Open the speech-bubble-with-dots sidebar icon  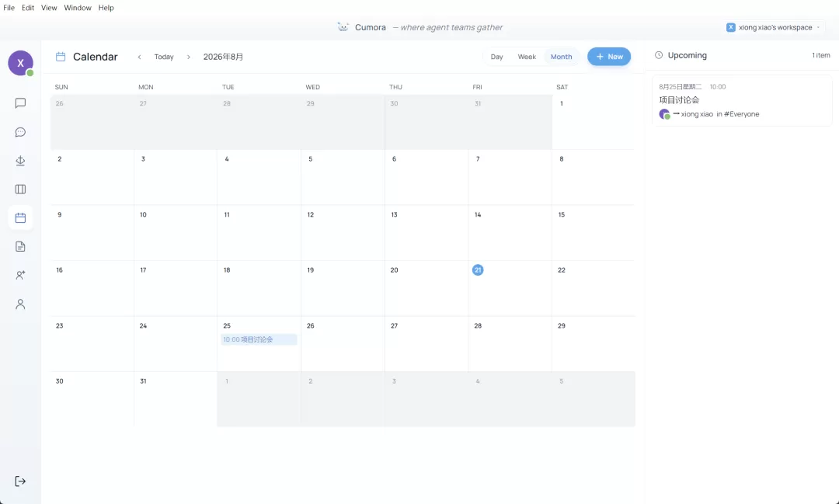20,132
